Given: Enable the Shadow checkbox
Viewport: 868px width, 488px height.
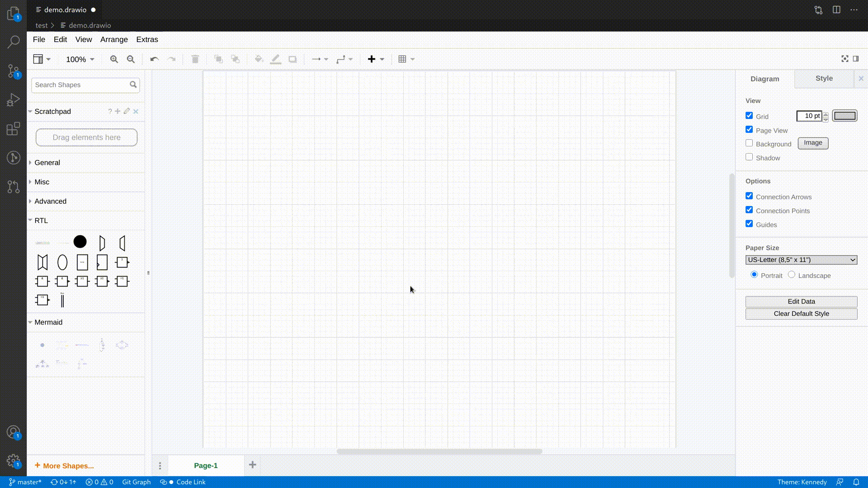Looking at the screenshot, I should tap(750, 157).
